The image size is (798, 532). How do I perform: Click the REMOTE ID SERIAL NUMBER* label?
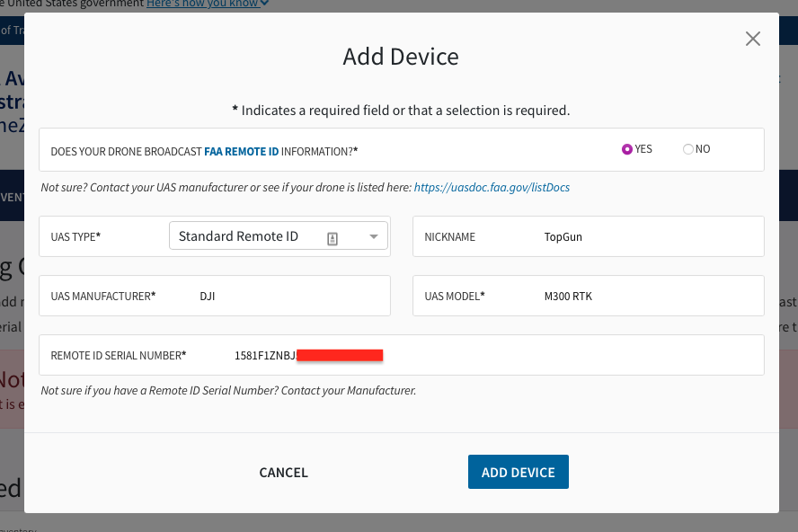(119, 355)
